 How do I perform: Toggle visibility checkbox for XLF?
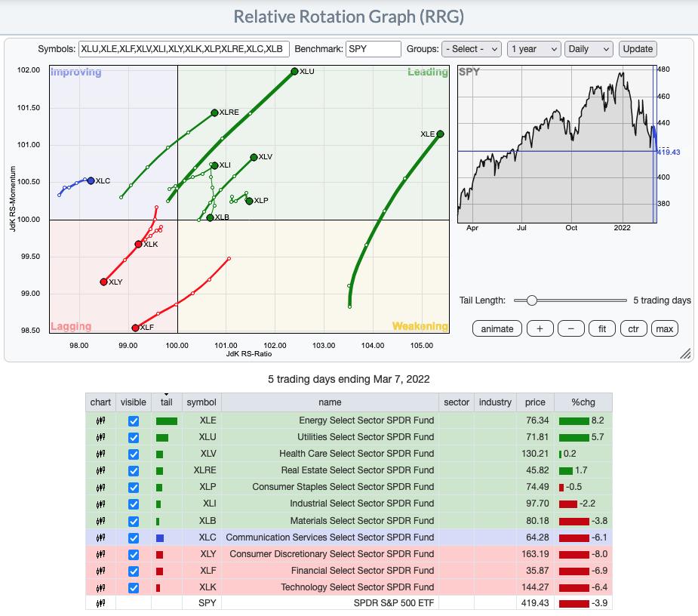tap(133, 571)
